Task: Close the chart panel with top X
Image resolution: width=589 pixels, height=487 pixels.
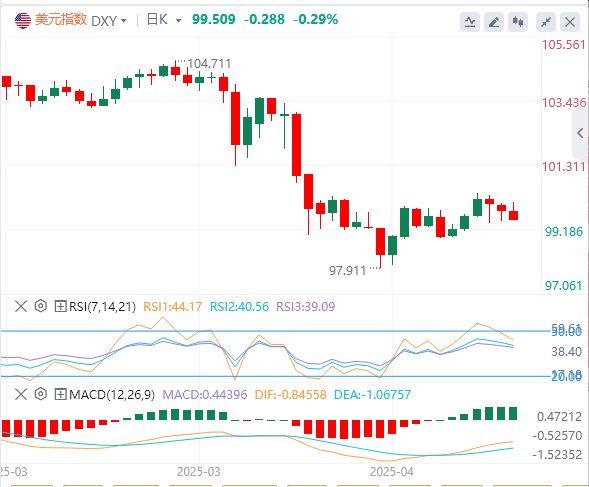Action: [x=570, y=22]
